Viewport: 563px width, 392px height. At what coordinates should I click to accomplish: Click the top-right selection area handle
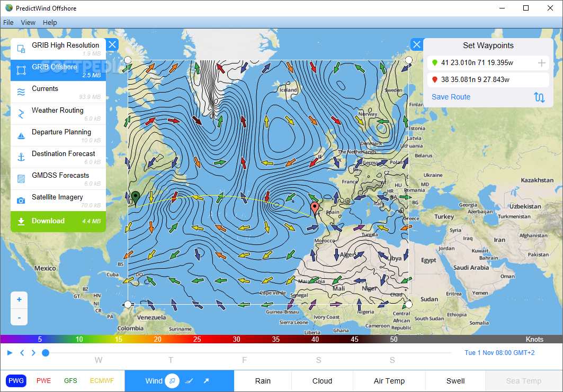(x=408, y=60)
